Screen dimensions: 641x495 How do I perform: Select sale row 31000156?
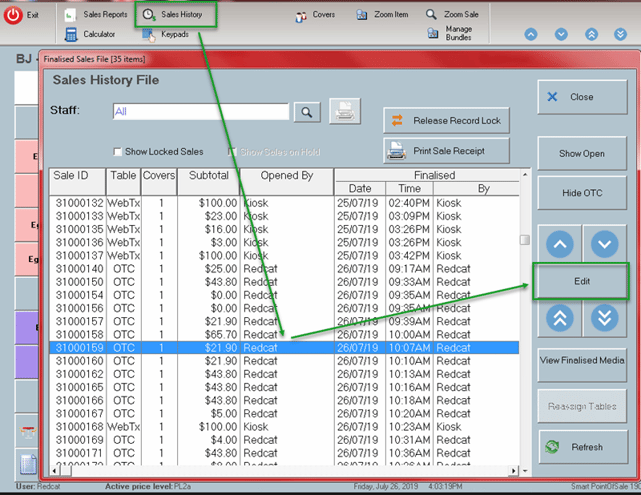click(284, 308)
